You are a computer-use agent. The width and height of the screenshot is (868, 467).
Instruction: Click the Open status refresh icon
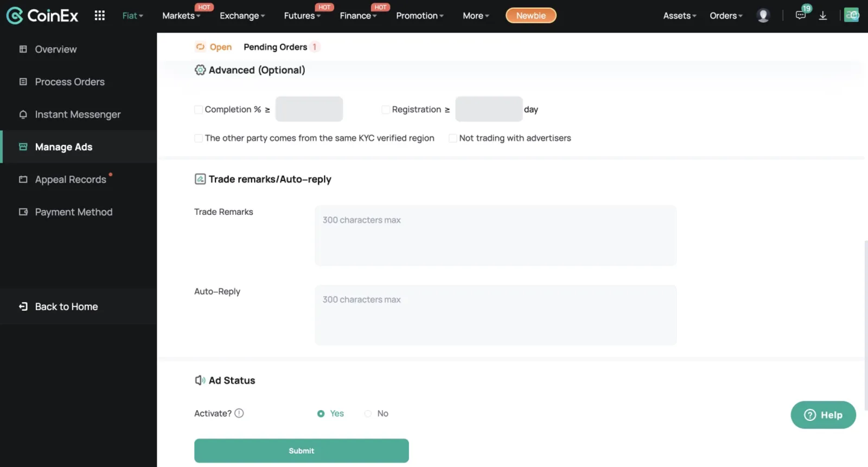(200, 47)
